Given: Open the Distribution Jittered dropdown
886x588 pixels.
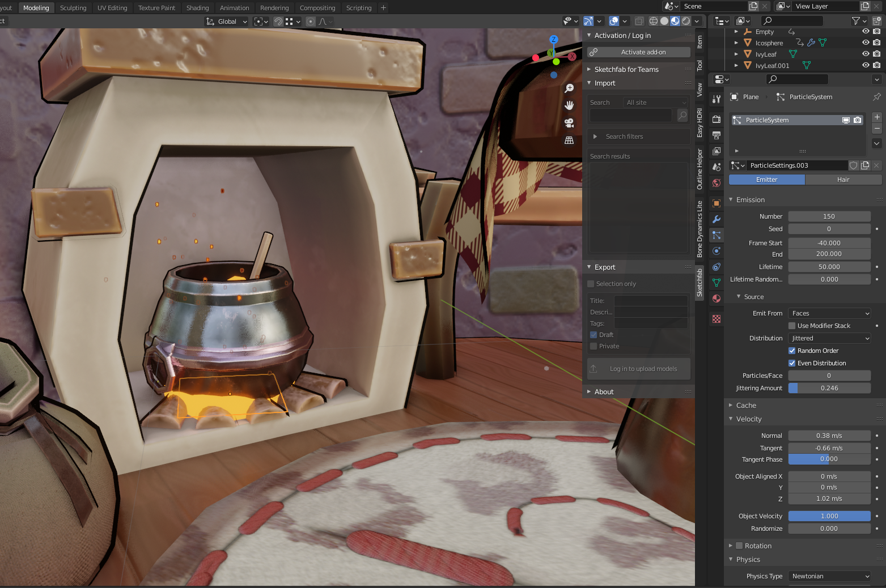Looking at the screenshot, I should click(x=829, y=338).
